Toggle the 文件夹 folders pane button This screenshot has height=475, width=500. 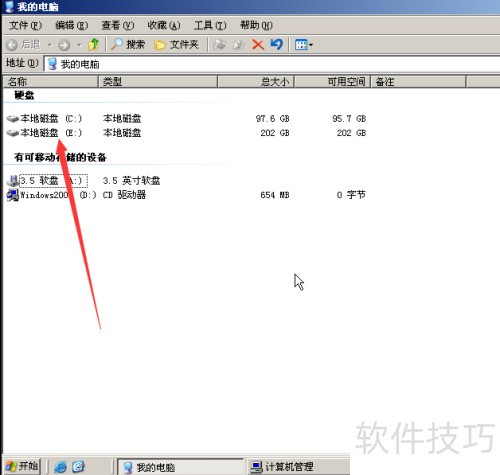(176, 45)
